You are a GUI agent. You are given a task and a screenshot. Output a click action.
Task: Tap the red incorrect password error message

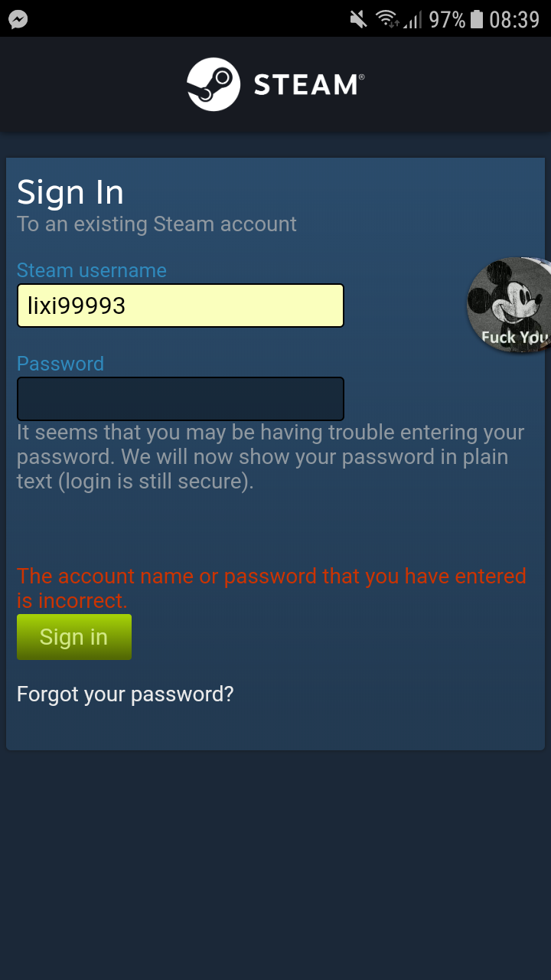(272, 588)
